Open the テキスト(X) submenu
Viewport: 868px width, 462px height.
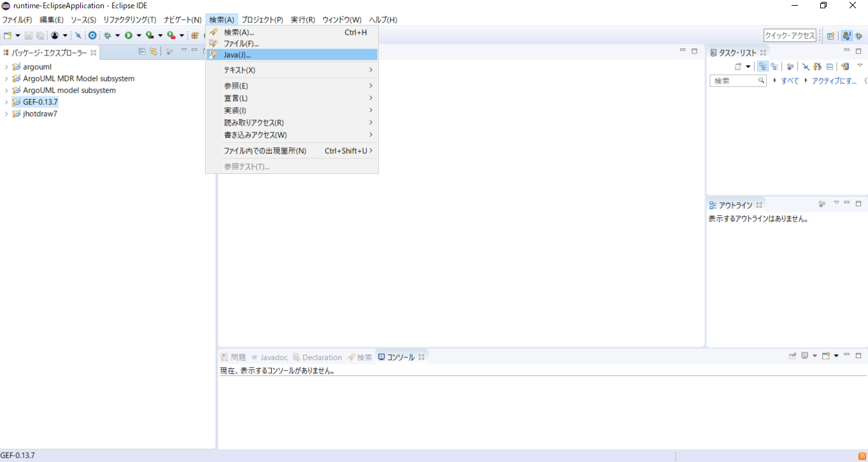(x=292, y=70)
